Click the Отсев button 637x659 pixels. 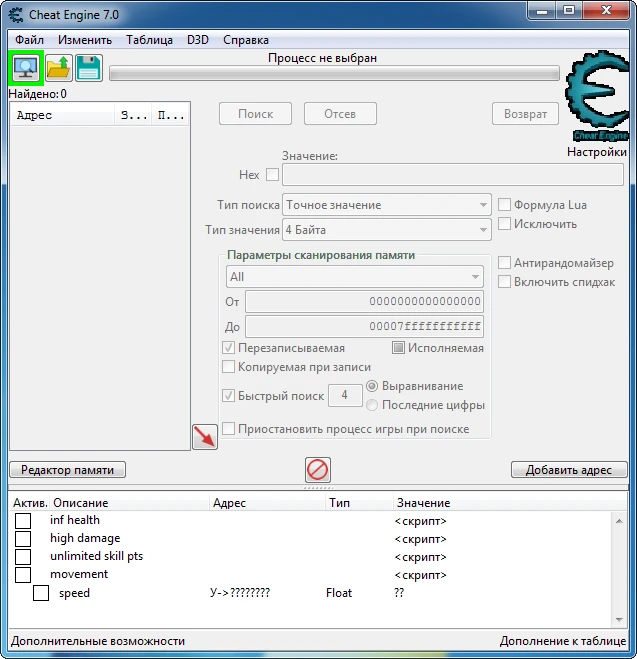pos(340,113)
